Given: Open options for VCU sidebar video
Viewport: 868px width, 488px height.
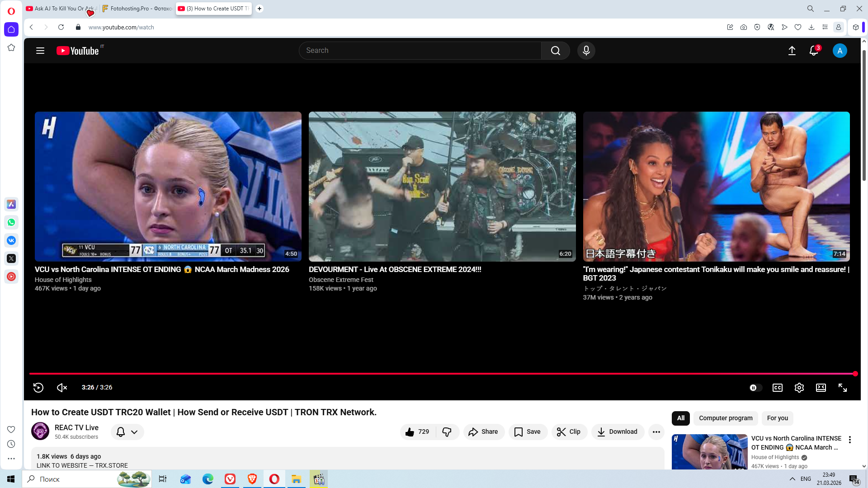Looking at the screenshot, I should coord(849,440).
